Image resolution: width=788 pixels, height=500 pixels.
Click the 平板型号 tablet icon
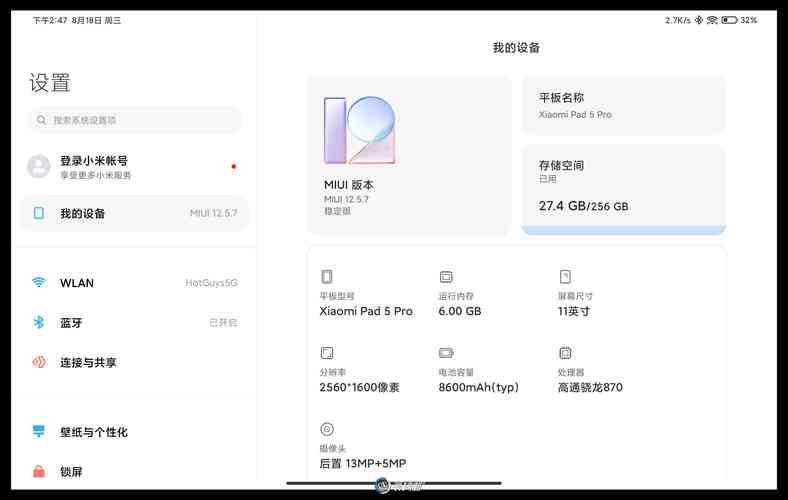327,277
